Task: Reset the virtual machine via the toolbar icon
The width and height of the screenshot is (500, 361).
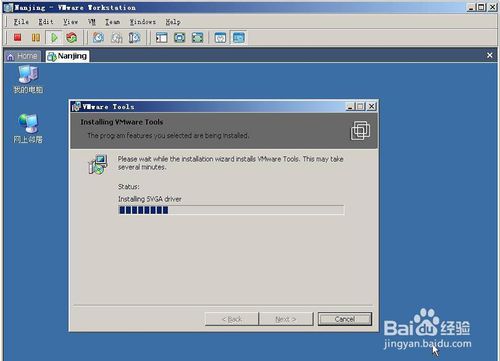Action: [x=71, y=38]
